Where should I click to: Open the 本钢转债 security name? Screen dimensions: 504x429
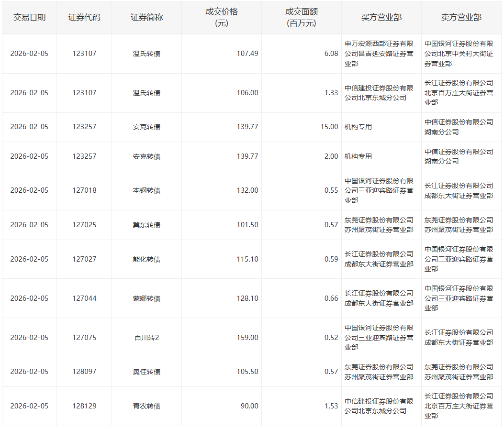point(146,190)
